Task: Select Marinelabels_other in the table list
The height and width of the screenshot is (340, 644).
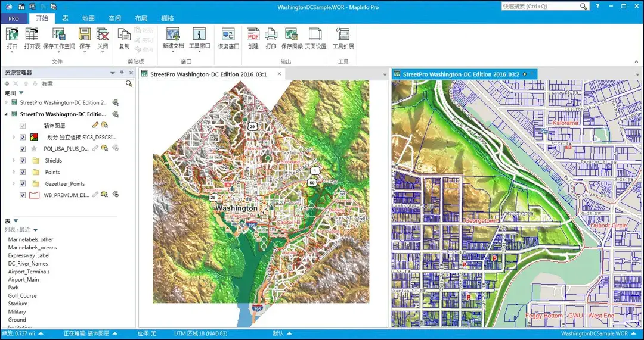Action: click(31, 239)
